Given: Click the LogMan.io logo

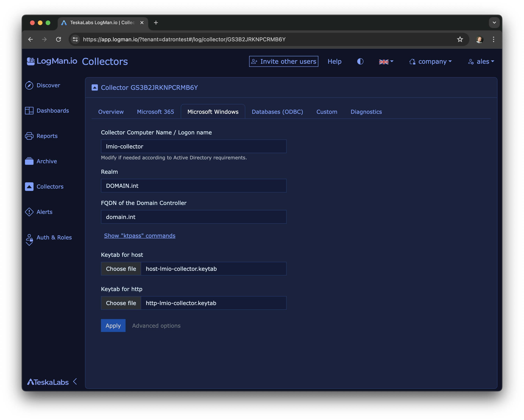Looking at the screenshot, I should pyautogui.click(x=52, y=61).
